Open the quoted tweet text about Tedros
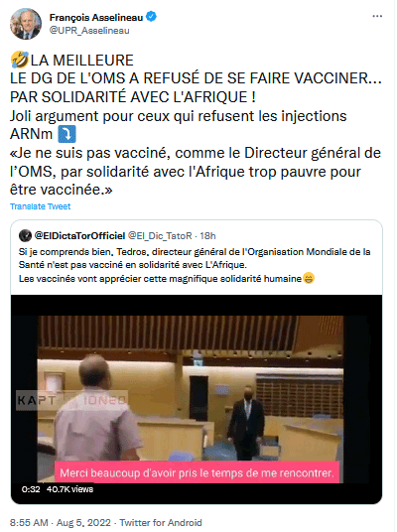This screenshot has height=532, width=397. pyautogui.click(x=195, y=265)
